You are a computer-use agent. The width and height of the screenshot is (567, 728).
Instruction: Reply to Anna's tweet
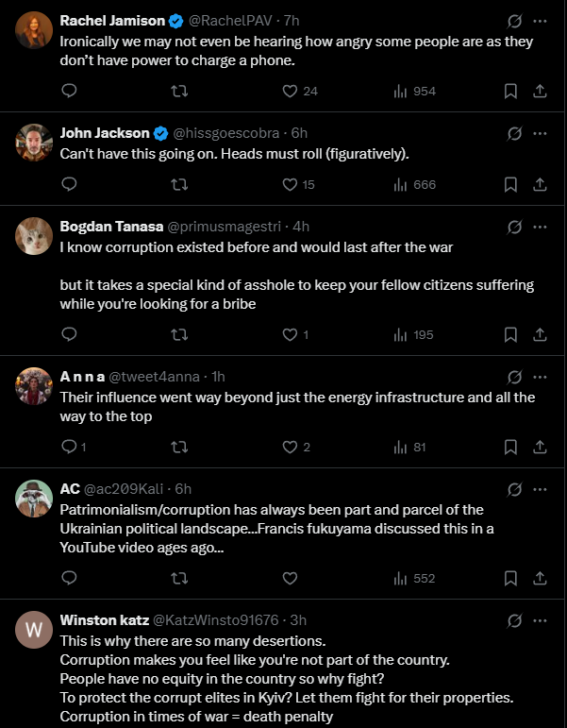point(69,447)
